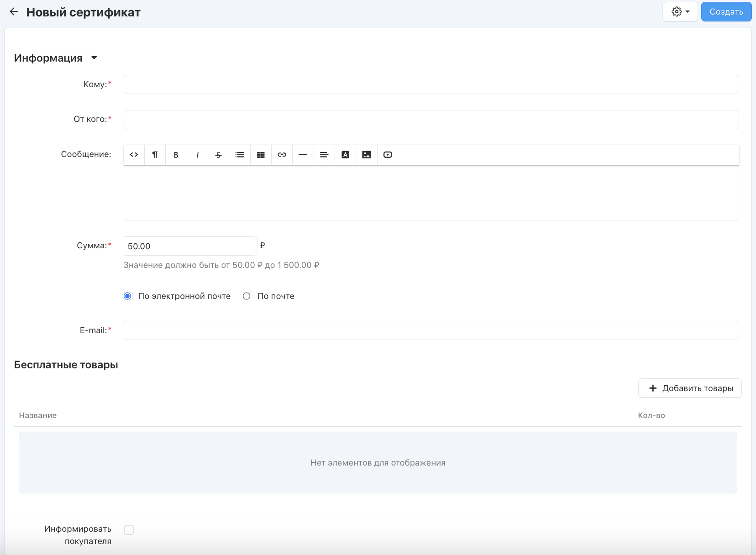Apply italic formatting in message editor
The height and width of the screenshot is (555, 756).
pyautogui.click(x=197, y=155)
